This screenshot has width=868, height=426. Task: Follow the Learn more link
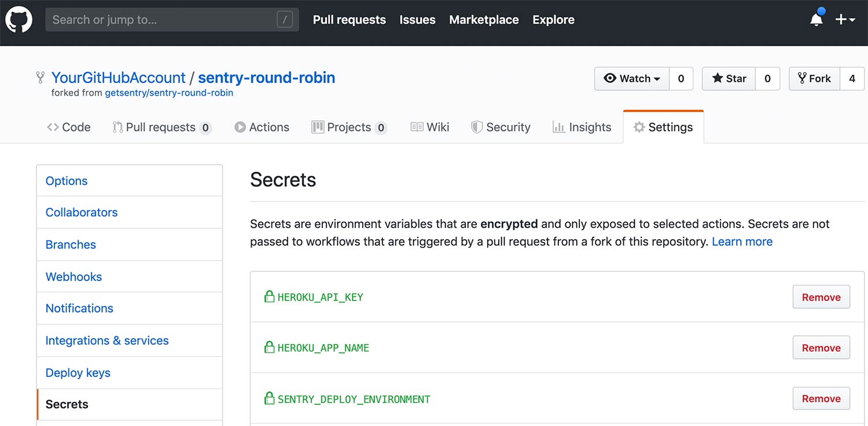tap(742, 242)
